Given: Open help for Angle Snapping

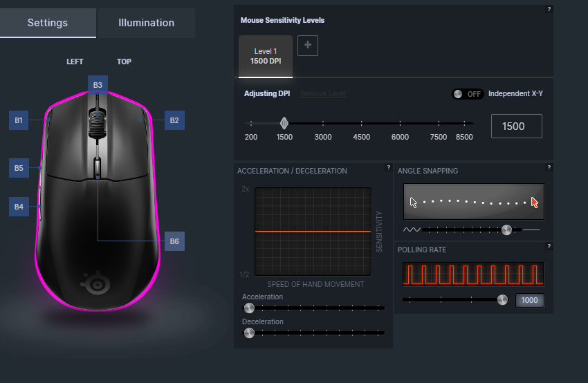Looking at the screenshot, I should click(x=549, y=167).
